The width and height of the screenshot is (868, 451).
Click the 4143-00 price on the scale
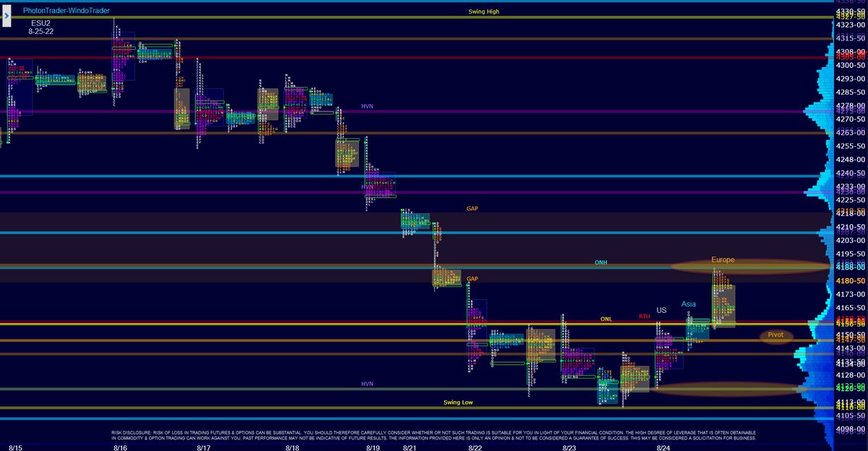(851, 348)
